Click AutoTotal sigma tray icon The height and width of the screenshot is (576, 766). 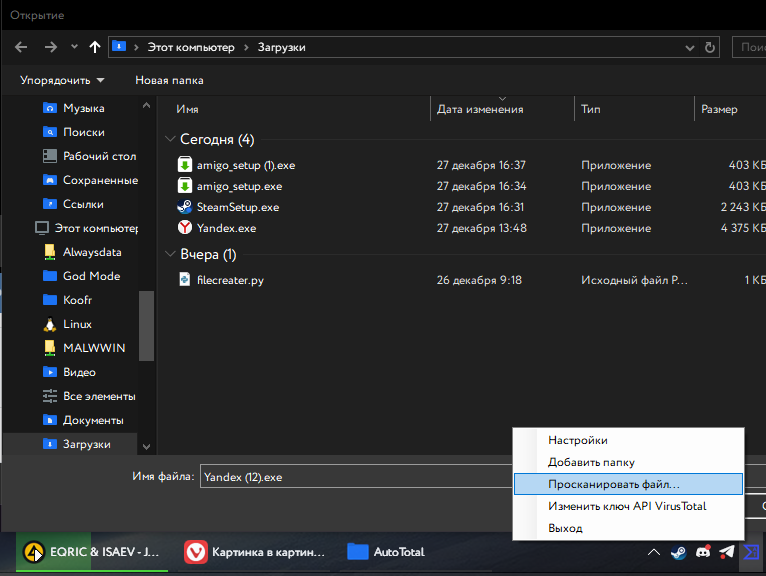(x=751, y=552)
